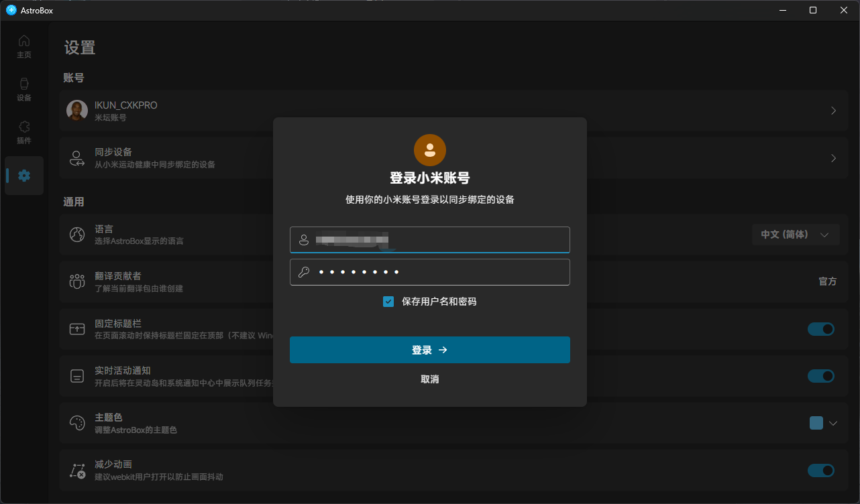This screenshot has width=860, height=504.
Task: Click the theme color swatch
Action: click(816, 423)
